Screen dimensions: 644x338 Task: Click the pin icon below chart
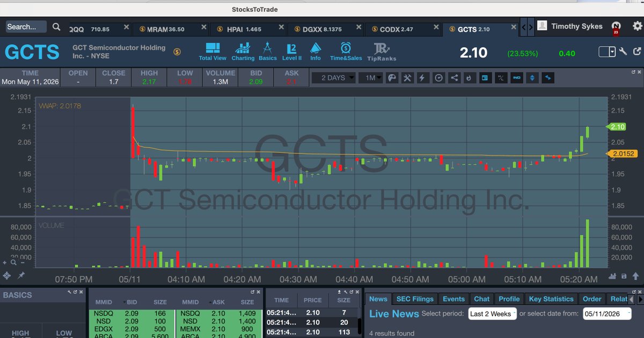click(x=21, y=275)
